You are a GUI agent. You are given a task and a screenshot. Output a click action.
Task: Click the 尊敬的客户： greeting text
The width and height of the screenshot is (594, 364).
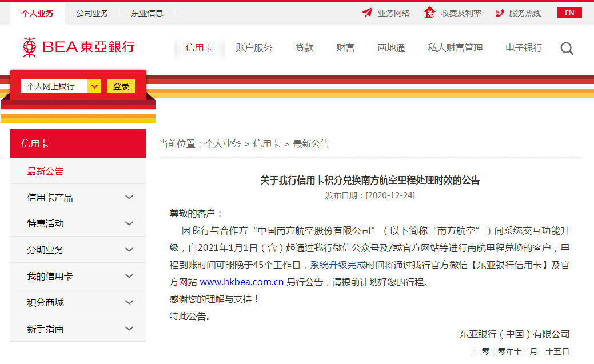(x=196, y=214)
